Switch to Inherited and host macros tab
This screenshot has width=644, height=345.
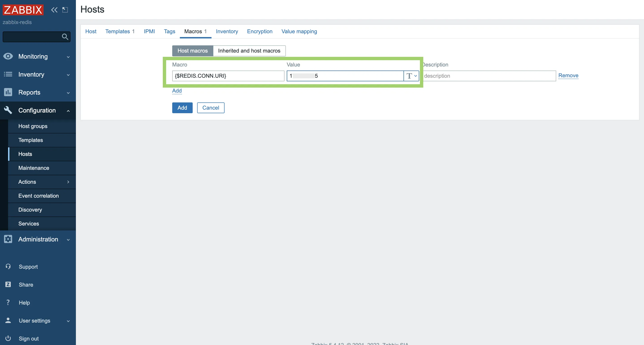[249, 50]
